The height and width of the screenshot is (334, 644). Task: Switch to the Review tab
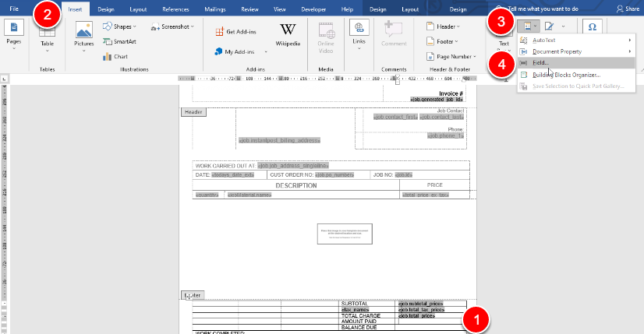pyautogui.click(x=249, y=9)
